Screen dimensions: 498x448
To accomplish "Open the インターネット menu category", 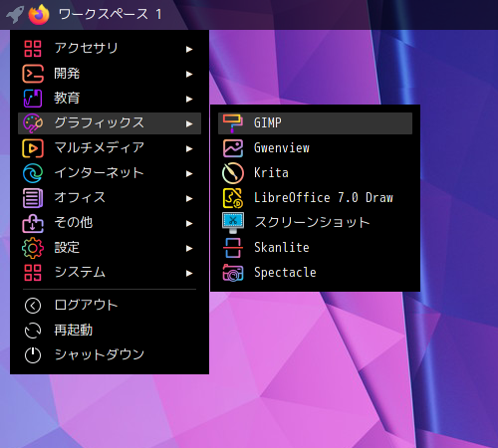I will (110, 173).
